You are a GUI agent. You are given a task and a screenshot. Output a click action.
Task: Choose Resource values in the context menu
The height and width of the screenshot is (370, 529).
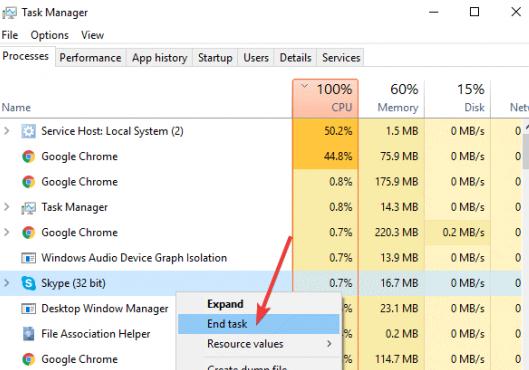click(x=259, y=344)
